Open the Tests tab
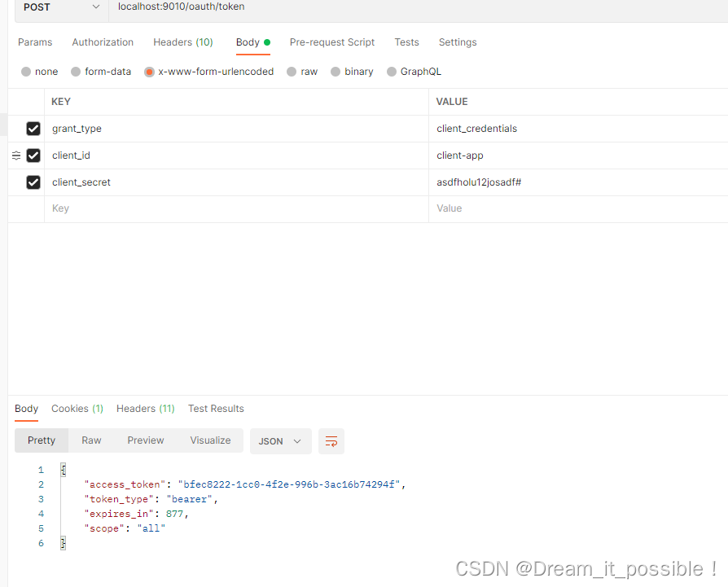Image resolution: width=728 pixels, height=587 pixels. [406, 42]
